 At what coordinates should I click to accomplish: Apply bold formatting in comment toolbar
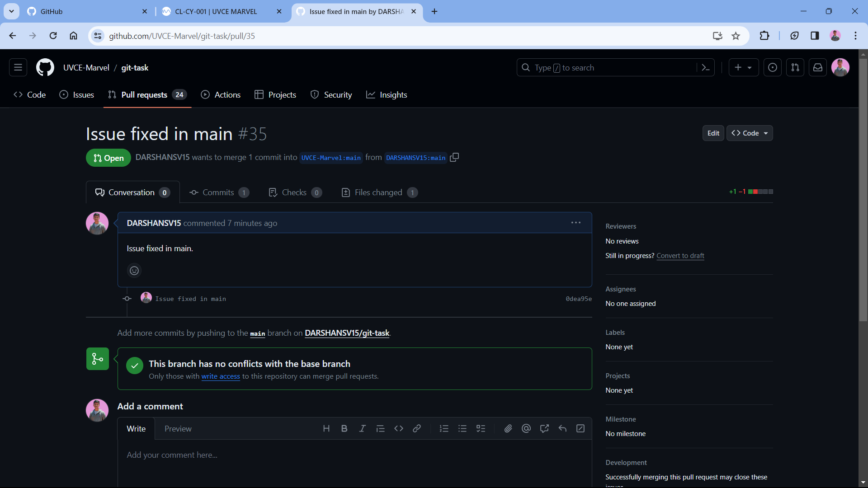344,428
